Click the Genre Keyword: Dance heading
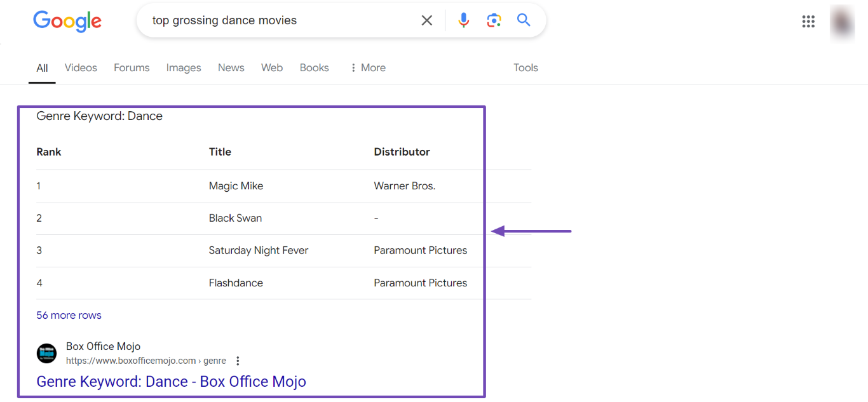The height and width of the screenshot is (402, 868). [x=99, y=116]
